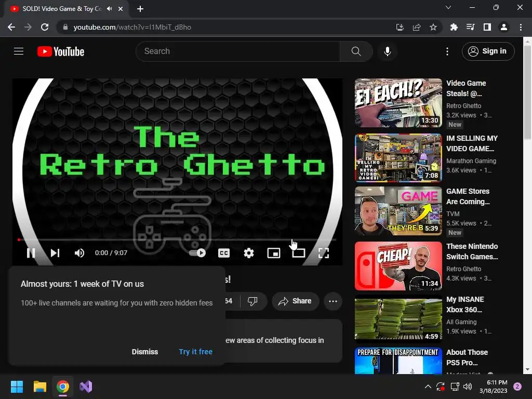Show hidden system tray icons
The width and height of the screenshot is (532, 399).
428,387
